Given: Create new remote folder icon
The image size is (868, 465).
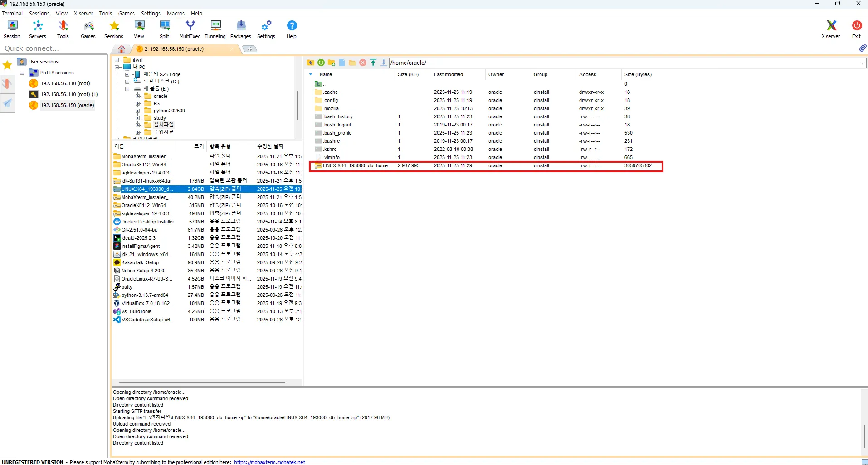Looking at the screenshot, I should point(332,63).
